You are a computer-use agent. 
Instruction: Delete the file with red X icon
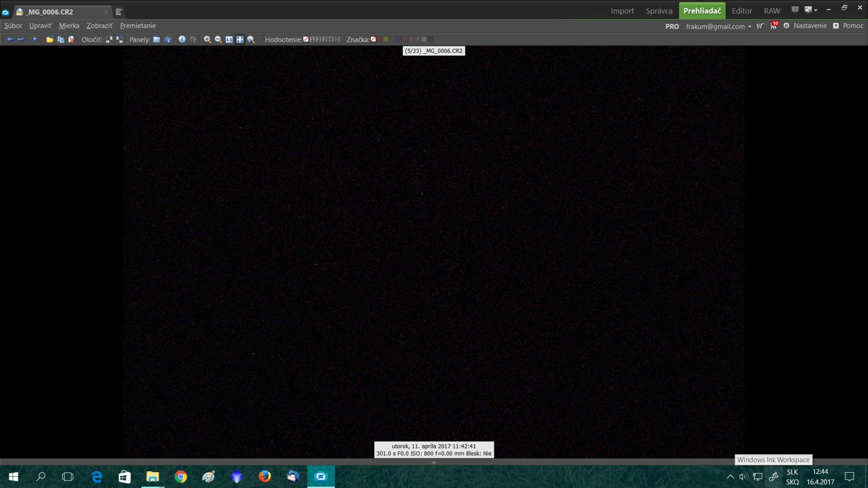point(71,39)
